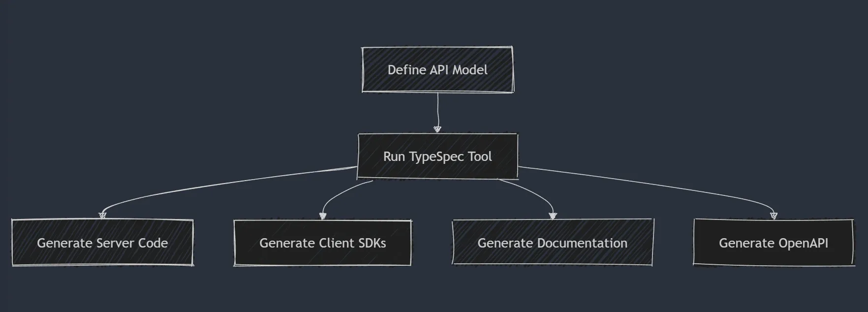The image size is (868, 312).
Task: Click arrowhead entering Generate Server Code
Action: [102, 215]
